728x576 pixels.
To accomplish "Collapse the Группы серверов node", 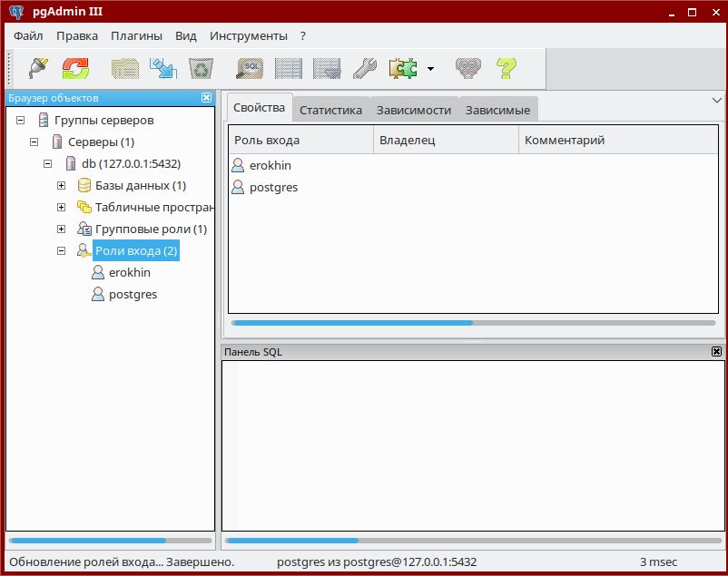I will 21,121.
